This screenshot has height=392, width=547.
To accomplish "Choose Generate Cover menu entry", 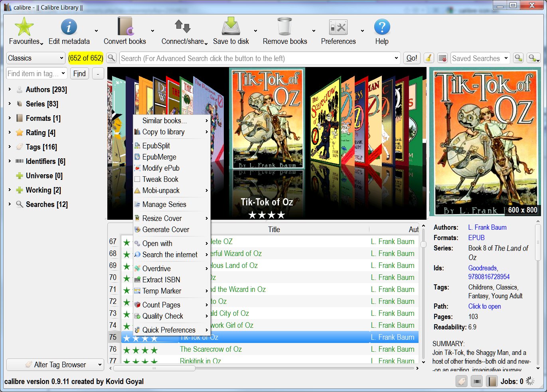I will click(x=172, y=230).
